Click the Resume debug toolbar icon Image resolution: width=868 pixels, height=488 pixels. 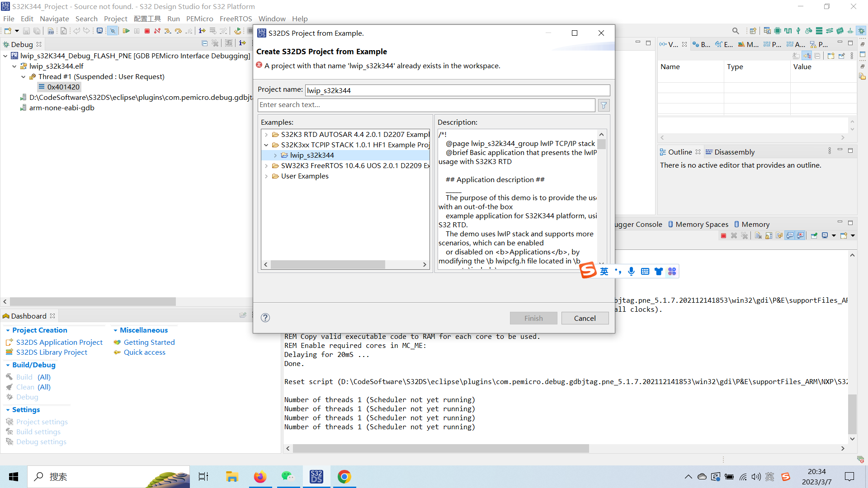point(126,31)
